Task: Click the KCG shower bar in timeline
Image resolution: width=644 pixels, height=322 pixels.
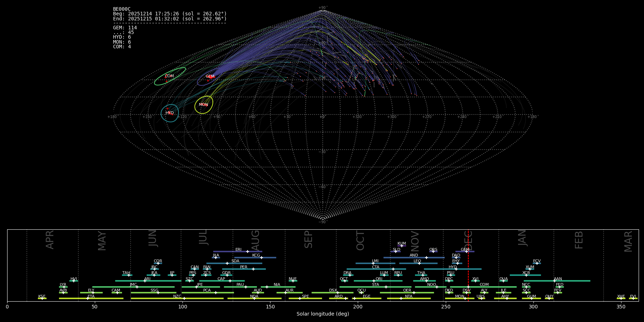Action: pos(255,257)
